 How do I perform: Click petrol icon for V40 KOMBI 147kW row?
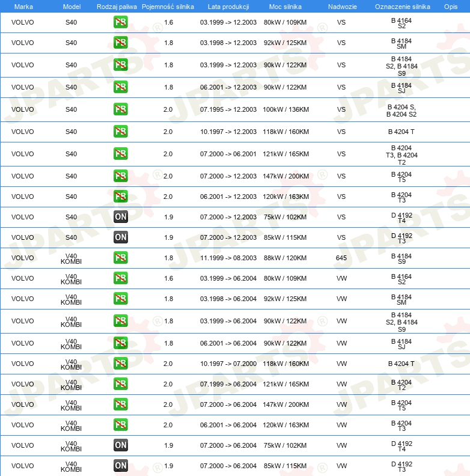pos(121,404)
